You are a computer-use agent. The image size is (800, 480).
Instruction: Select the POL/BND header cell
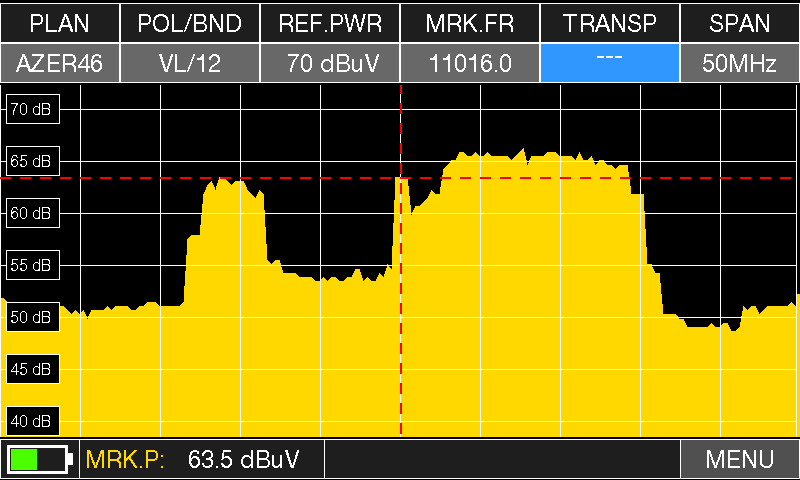[x=190, y=23]
